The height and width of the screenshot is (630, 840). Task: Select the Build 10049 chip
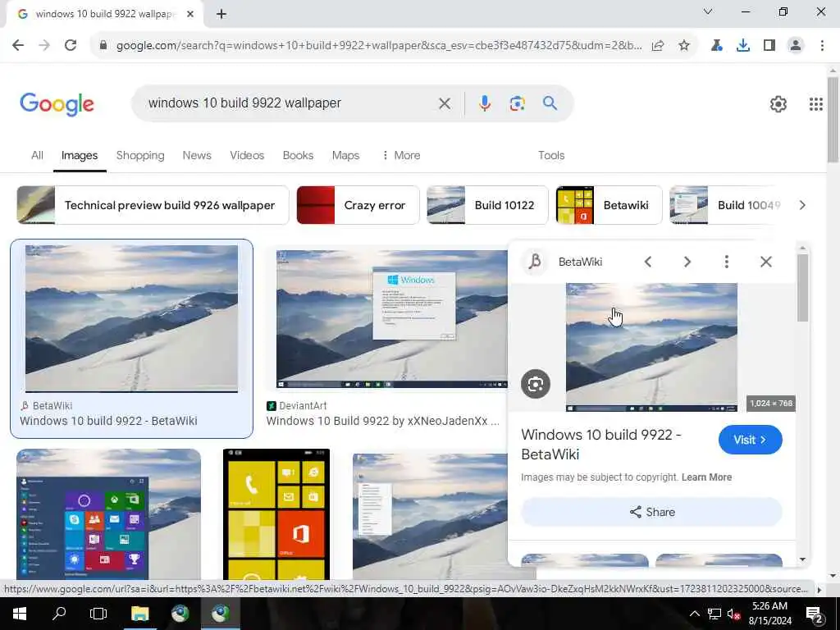click(725, 205)
